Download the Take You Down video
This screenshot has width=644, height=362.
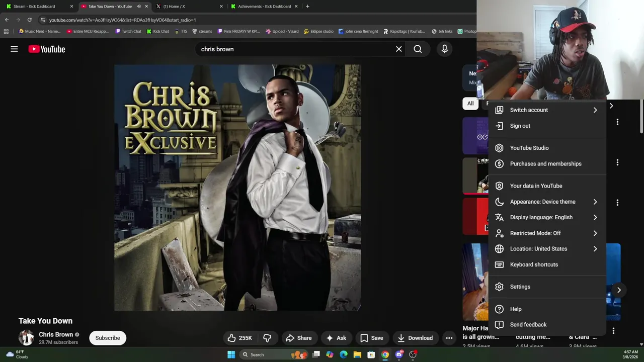click(415, 338)
